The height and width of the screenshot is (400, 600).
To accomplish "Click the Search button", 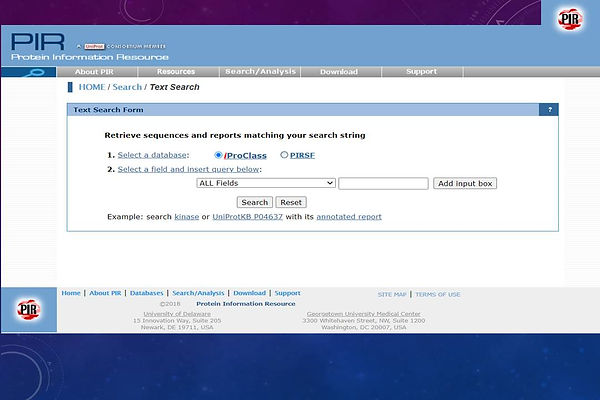I will point(254,202).
